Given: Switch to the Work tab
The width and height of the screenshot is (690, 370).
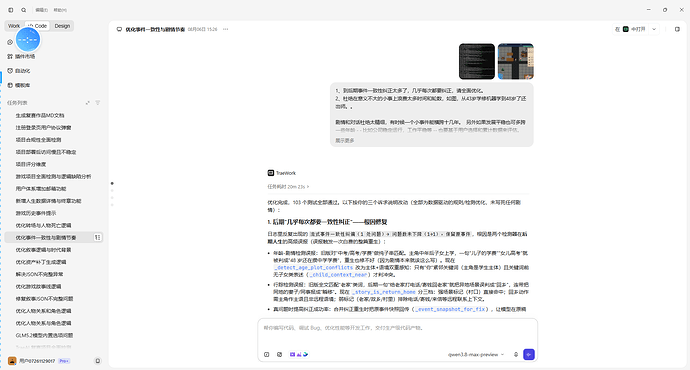Looking at the screenshot, I should point(14,26).
